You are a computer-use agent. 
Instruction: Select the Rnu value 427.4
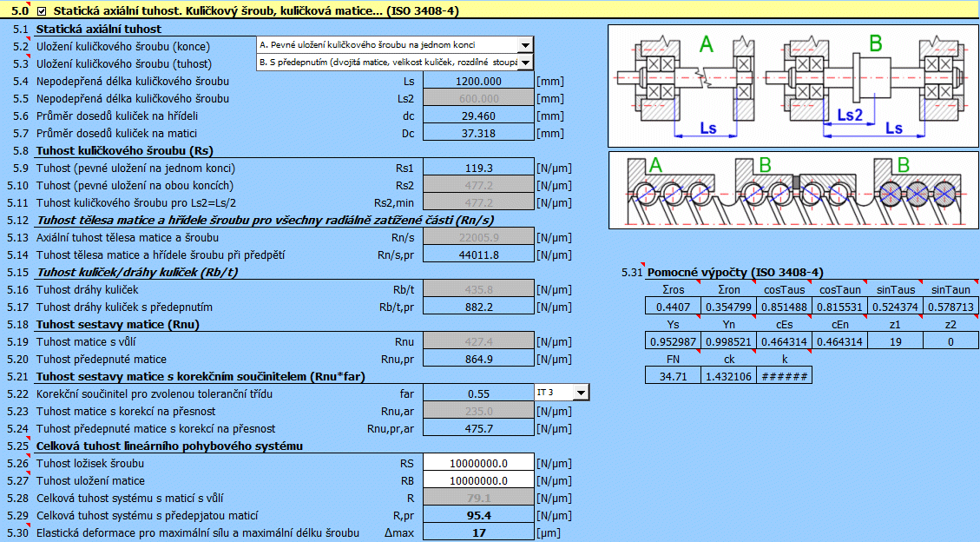point(479,342)
